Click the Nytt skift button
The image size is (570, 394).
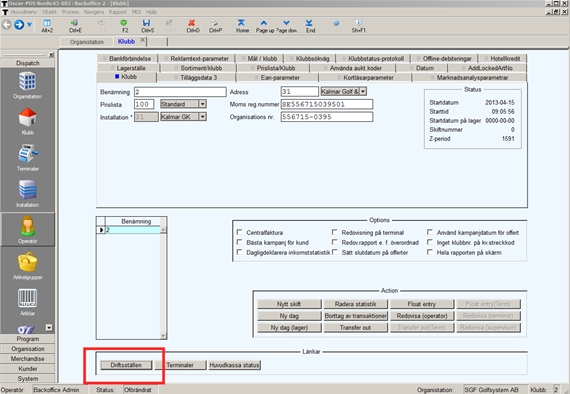point(289,304)
